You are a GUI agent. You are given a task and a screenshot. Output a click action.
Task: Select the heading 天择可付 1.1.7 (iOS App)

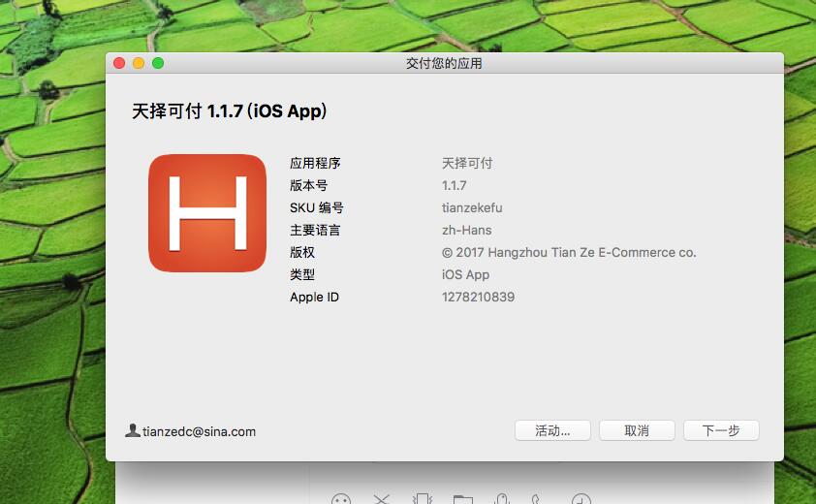229,110
